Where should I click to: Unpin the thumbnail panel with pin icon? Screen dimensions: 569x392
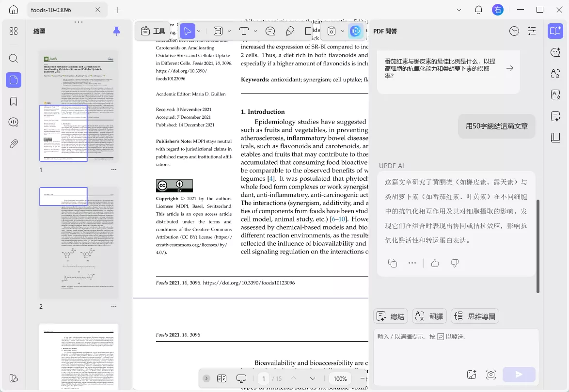(116, 31)
